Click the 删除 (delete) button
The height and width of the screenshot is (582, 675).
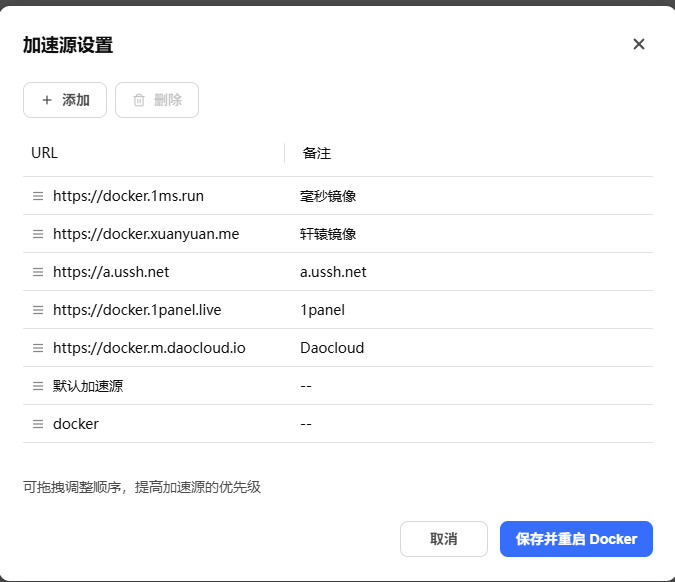click(x=157, y=100)
